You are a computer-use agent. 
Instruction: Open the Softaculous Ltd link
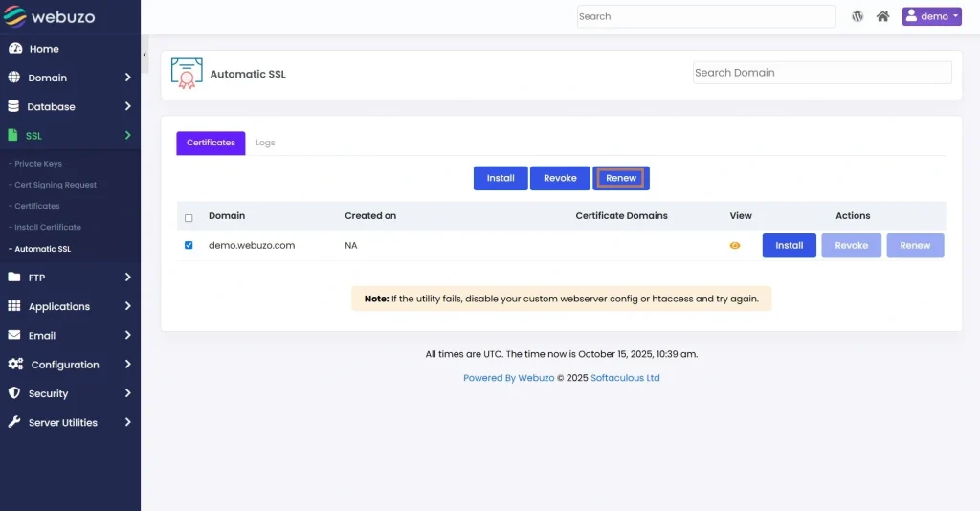point(625,378)
